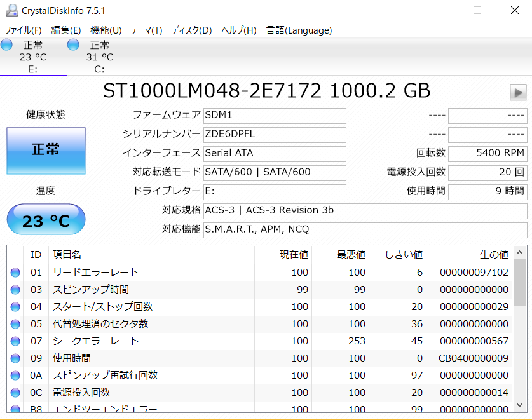The image size is (532, 420).
Task: Open the ヘルプ(H) menu
Action: click(x=239, y=30)
